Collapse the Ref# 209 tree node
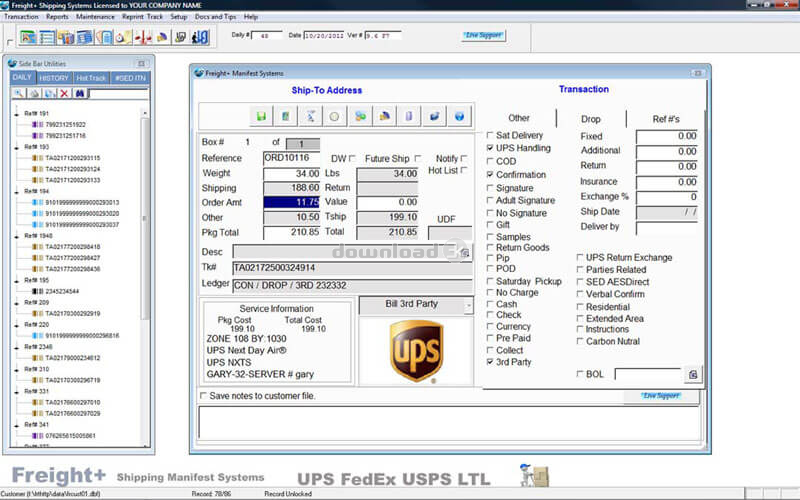 (x=17, y=303)
